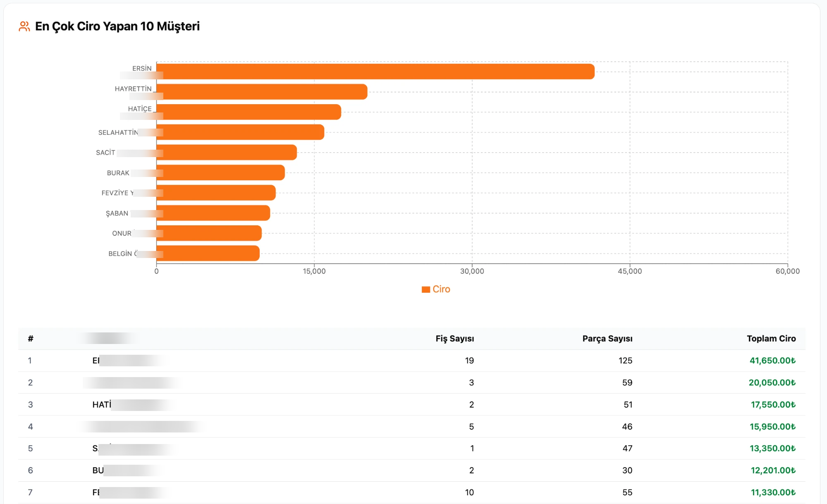Click the Fiş Sayısı column header
This screenshot has height=504, width=827.
pyautogui.click(x=454, y=339)
